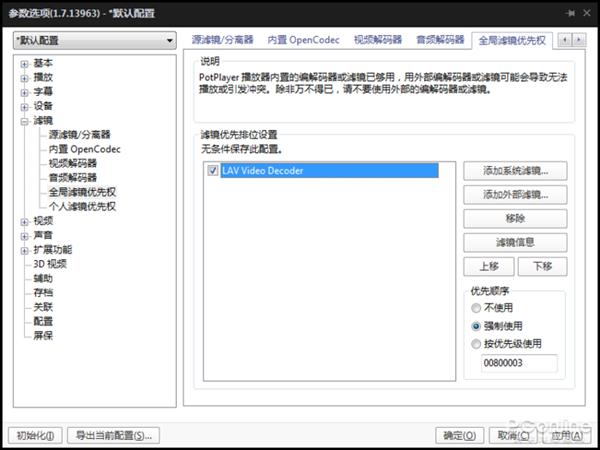Move filter down with 下移

click(x=542, y=266)
